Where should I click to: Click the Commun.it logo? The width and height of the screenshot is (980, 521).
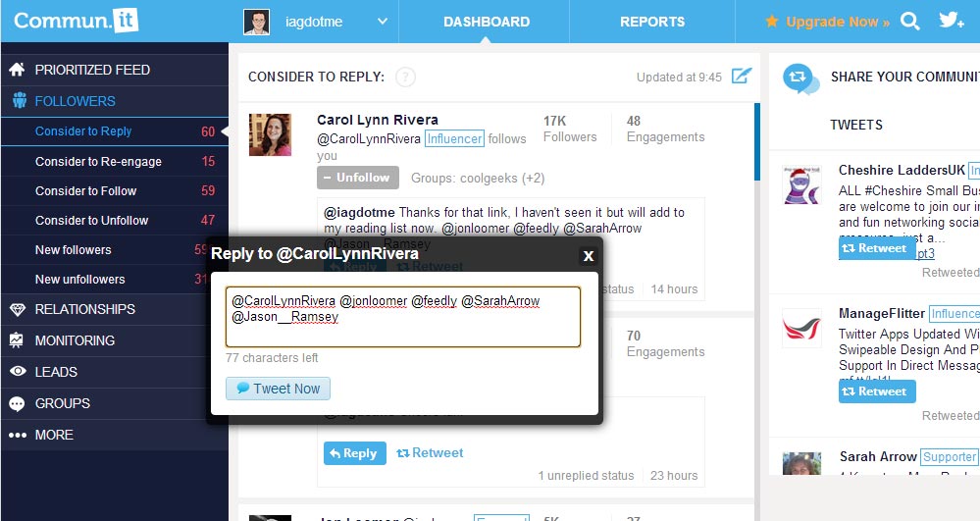[76, 21]
